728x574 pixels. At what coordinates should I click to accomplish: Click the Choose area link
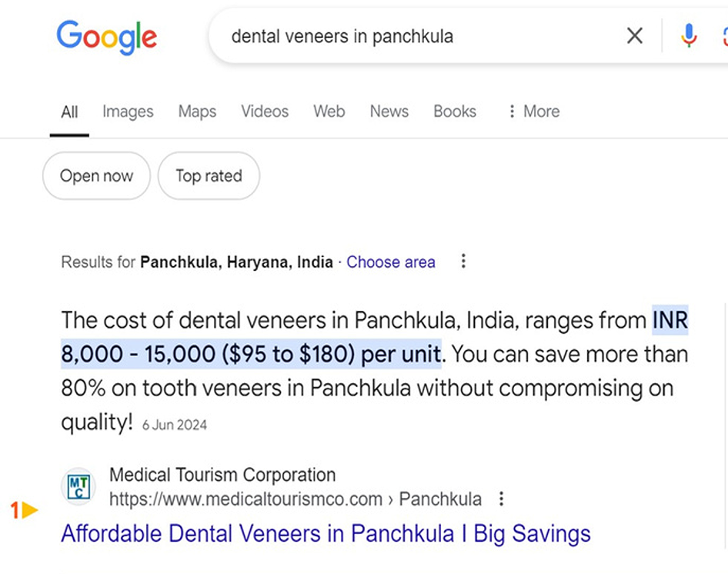390,262
